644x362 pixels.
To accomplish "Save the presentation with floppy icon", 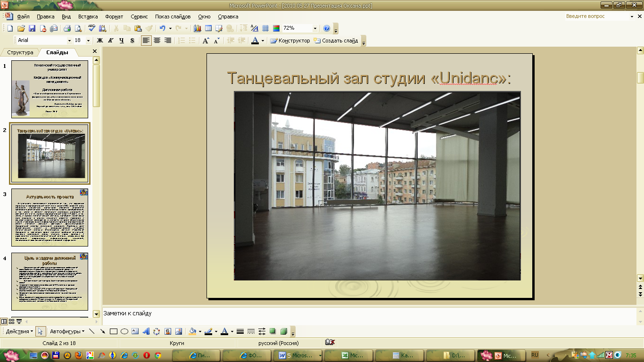I will coord(32,28).
